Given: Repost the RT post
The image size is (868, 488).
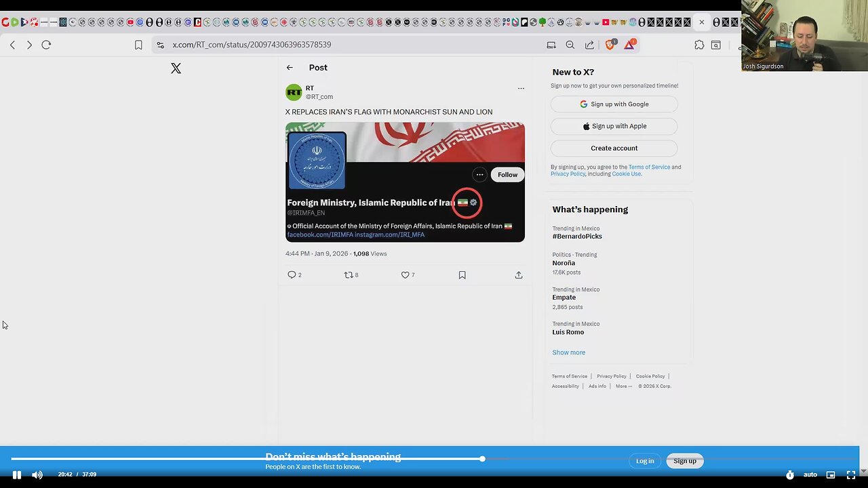Looking at the screenshot, I should coord(349,274).
